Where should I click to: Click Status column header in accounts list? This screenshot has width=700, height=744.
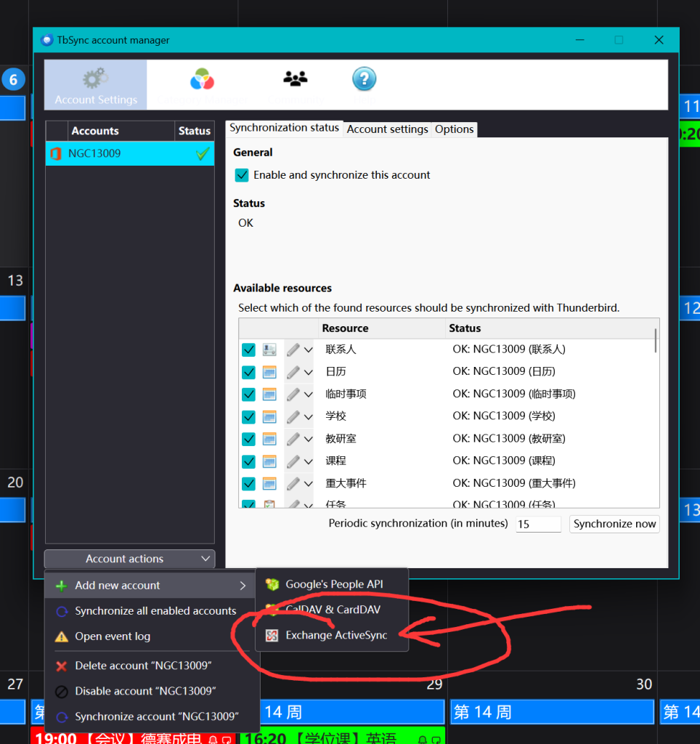[x=195, y=131]
